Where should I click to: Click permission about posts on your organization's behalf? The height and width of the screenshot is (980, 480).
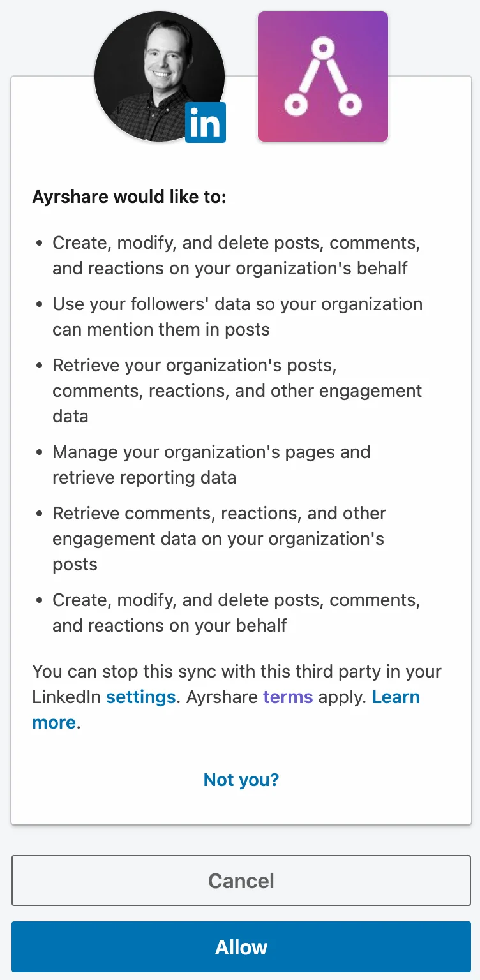click(x=236, y=255)
